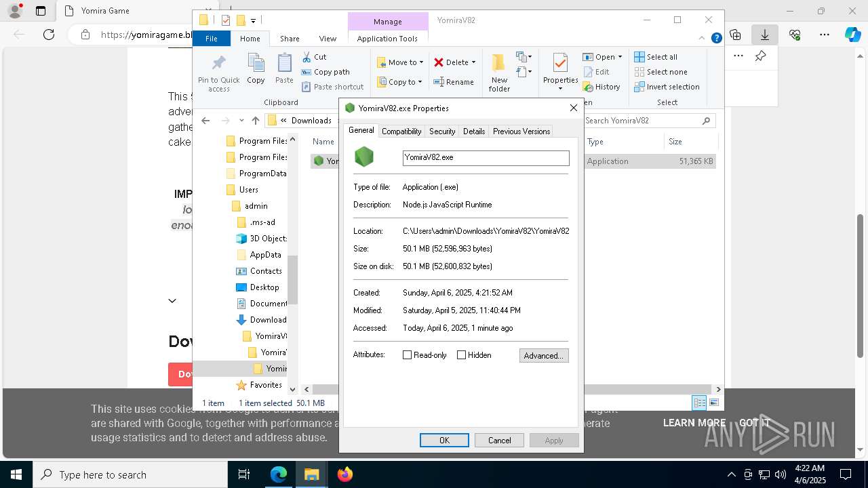
Task: Switch to Compatibility tab in Properties
Action: (401, 131)
